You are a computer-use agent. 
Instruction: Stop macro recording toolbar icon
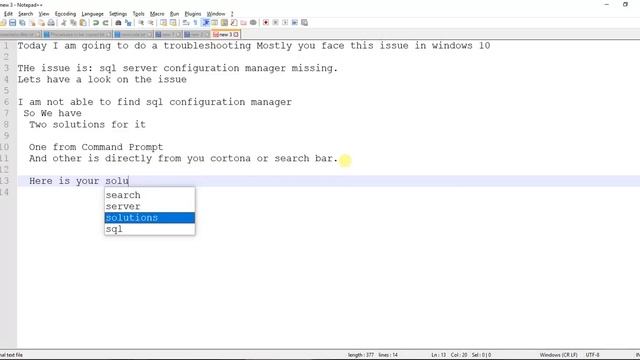point(276,22)
